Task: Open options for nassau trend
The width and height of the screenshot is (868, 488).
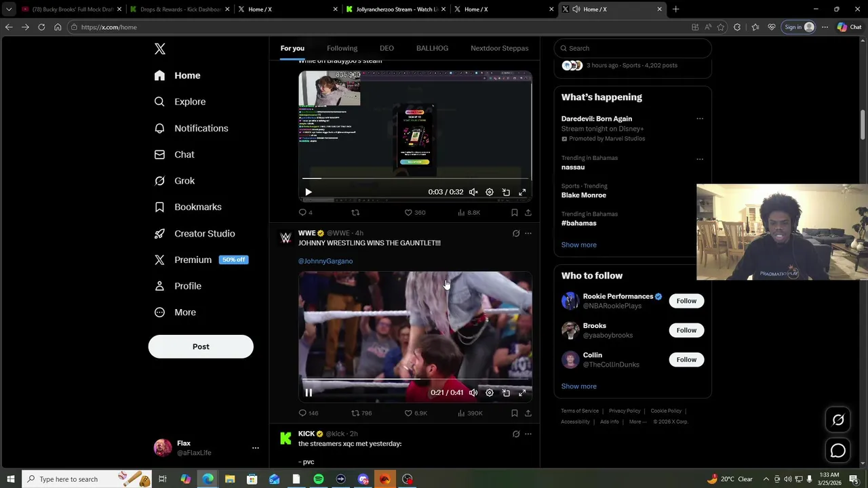Action: point(700,159)
